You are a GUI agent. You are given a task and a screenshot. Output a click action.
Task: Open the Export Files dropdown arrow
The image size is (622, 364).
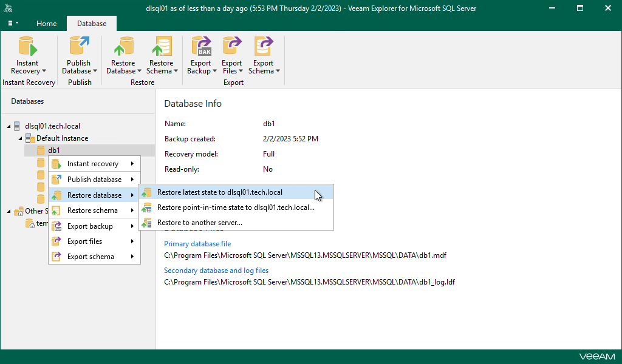[x=241, y=71]
